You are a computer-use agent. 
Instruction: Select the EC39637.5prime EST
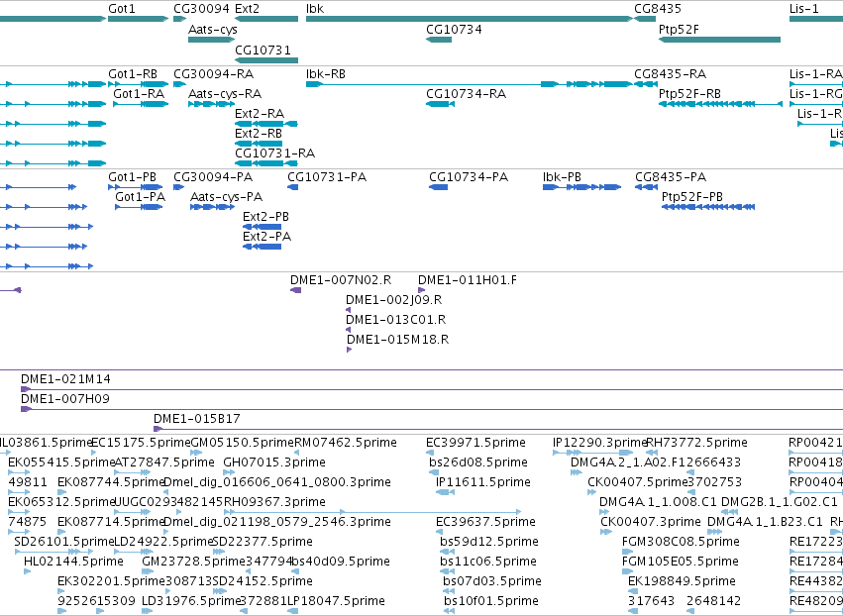(x=439, y=532)
